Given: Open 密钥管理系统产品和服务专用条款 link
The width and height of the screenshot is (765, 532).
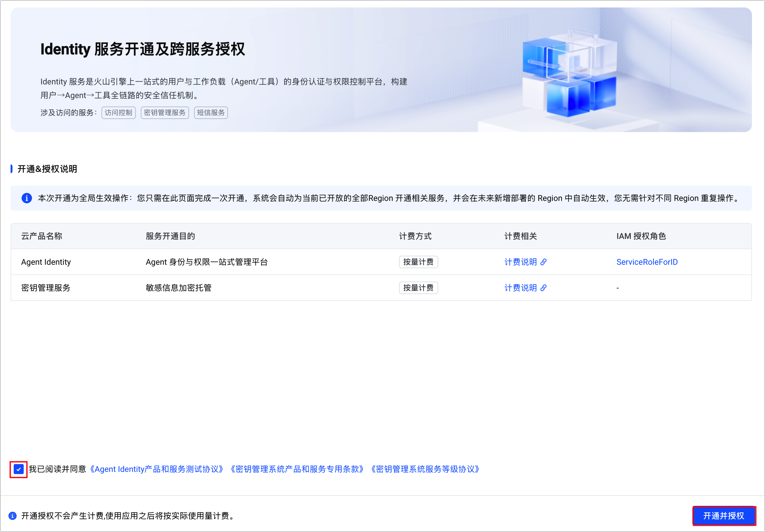Looking at the screenshot, I should tap(297, 469).
